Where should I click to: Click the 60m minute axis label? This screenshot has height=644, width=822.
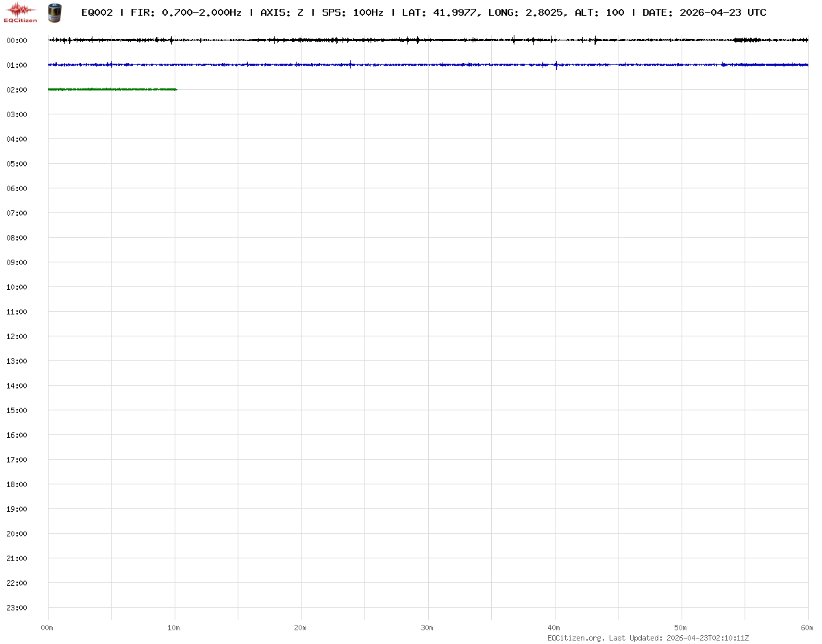(808, 628)
